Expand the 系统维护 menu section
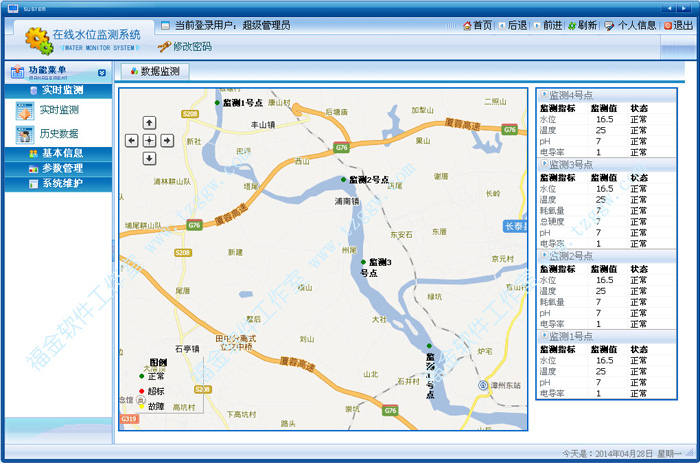The image size is (700, 463). [x=58, y=184]
